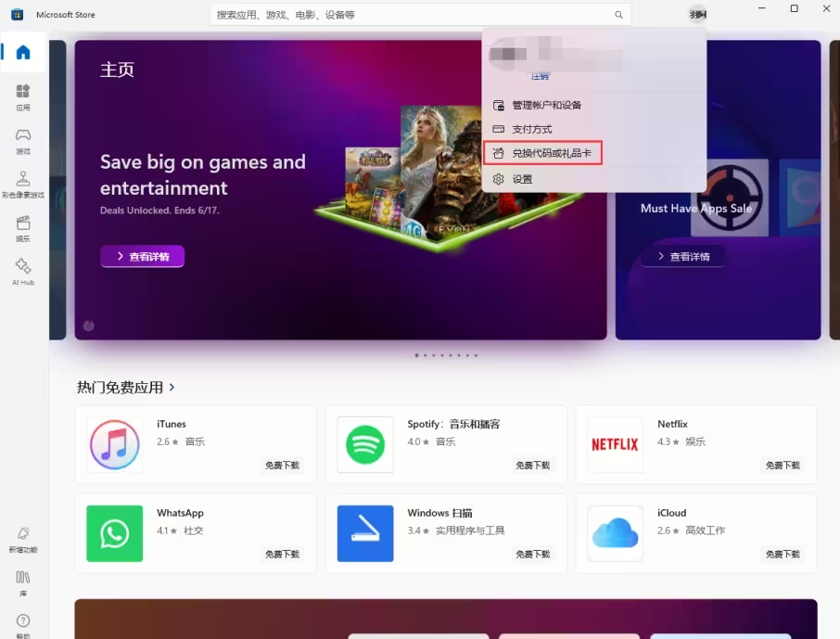Open the Home tab in sidebar
840x639 pixels.
23,52
